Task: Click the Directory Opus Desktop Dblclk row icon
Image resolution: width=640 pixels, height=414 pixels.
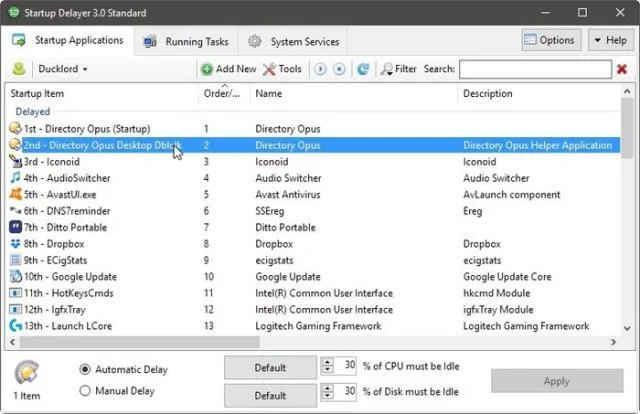Action: click(15, 145)
